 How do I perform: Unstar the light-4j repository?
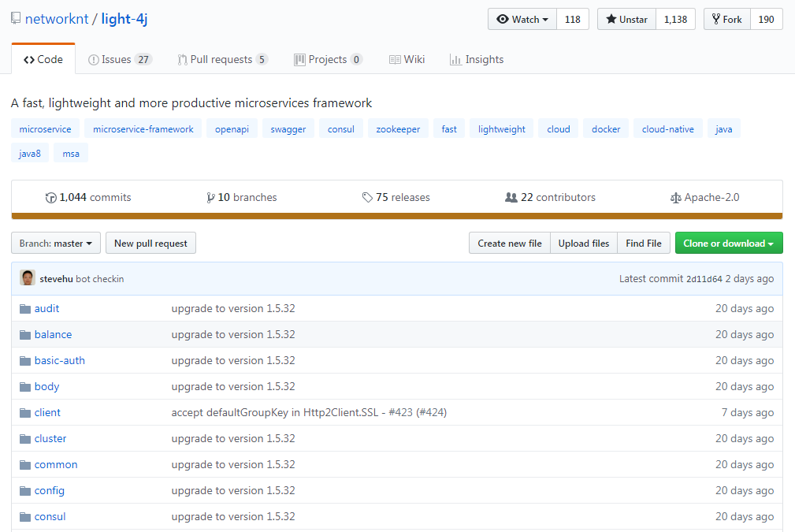pyautogui.click(x=626, y=20)
